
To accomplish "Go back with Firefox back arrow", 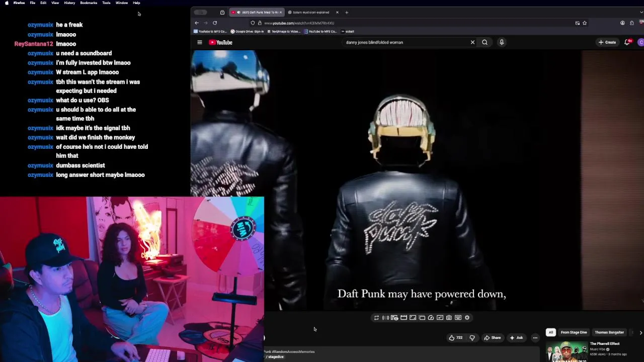I will 197,23.
